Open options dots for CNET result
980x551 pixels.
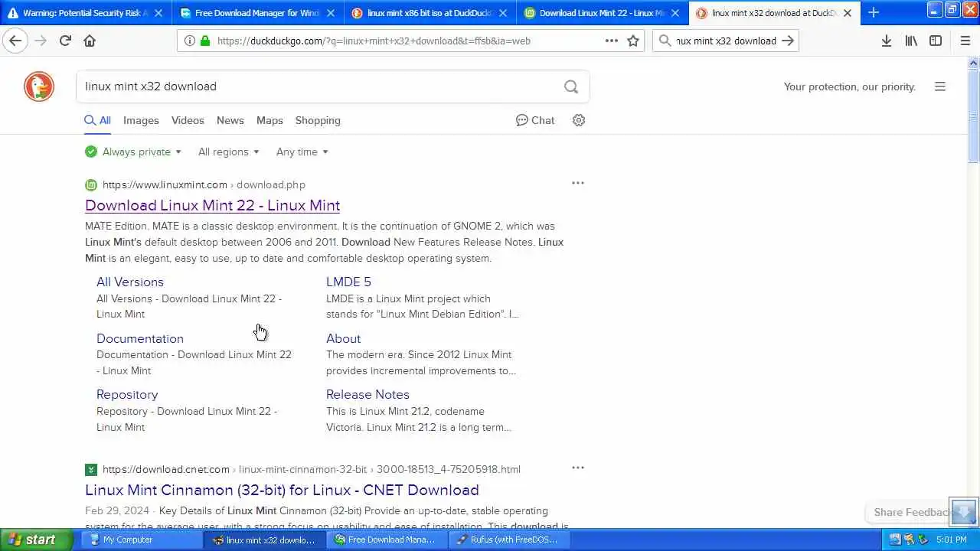578,468
